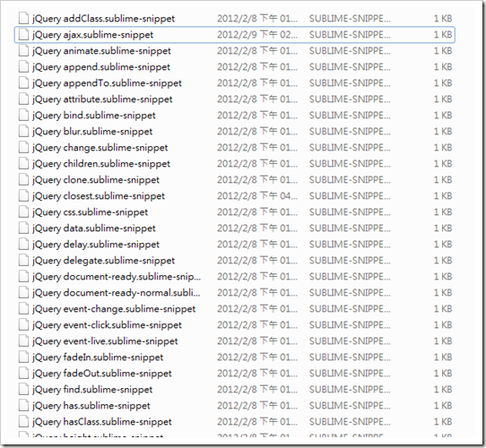The image size is (486, 448).
Task: Click the file name jQuery closest.sublime-snippet
Action: pos(99,196)
